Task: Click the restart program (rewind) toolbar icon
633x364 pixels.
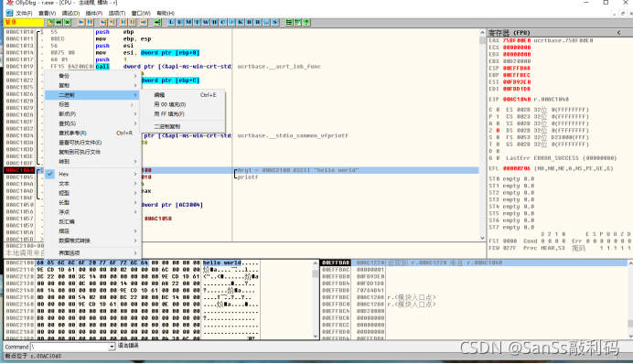Action: [59, 22]
